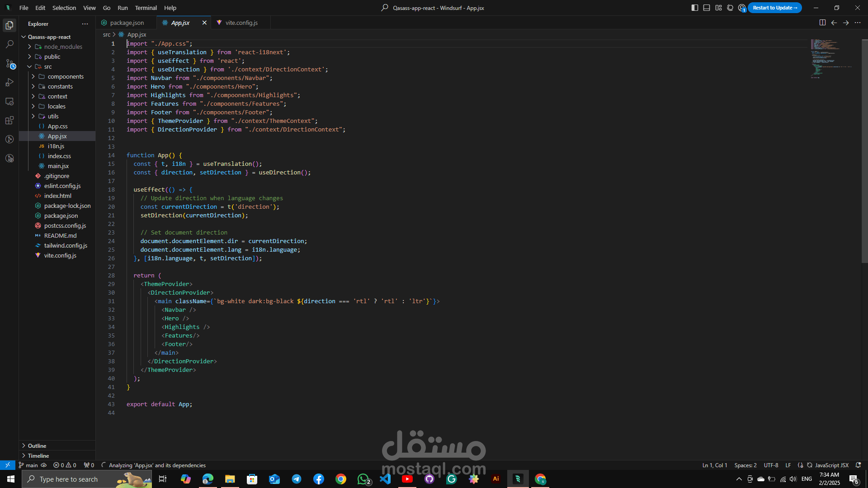Open the Extensions view icon
Screen dimensions: 868x488
(x=9, y=121)
